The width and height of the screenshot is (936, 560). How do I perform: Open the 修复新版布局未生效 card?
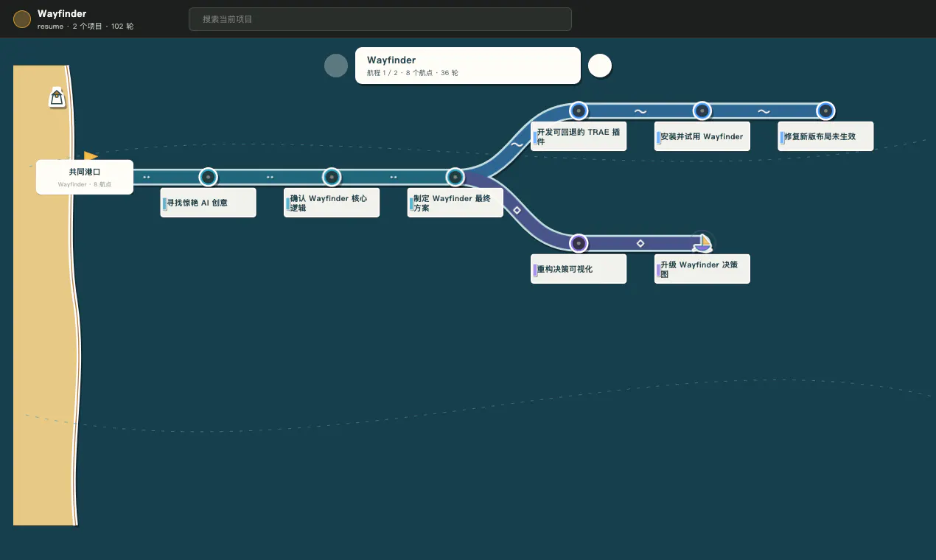coord(826,136)
